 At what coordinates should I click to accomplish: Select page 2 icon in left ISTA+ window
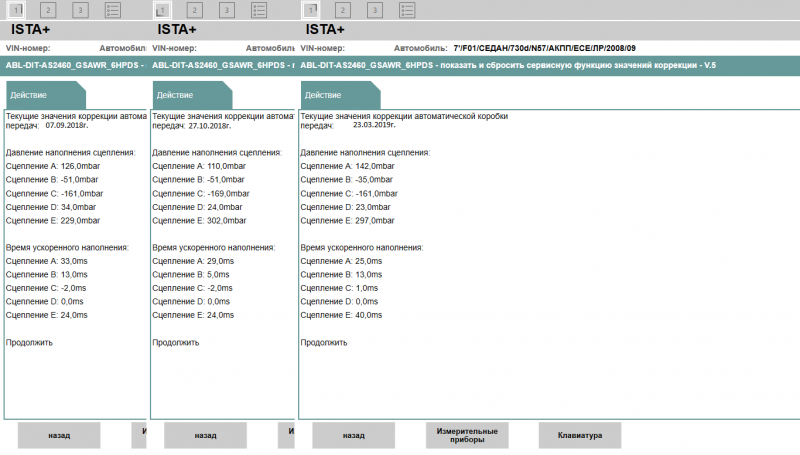(48, 10)
